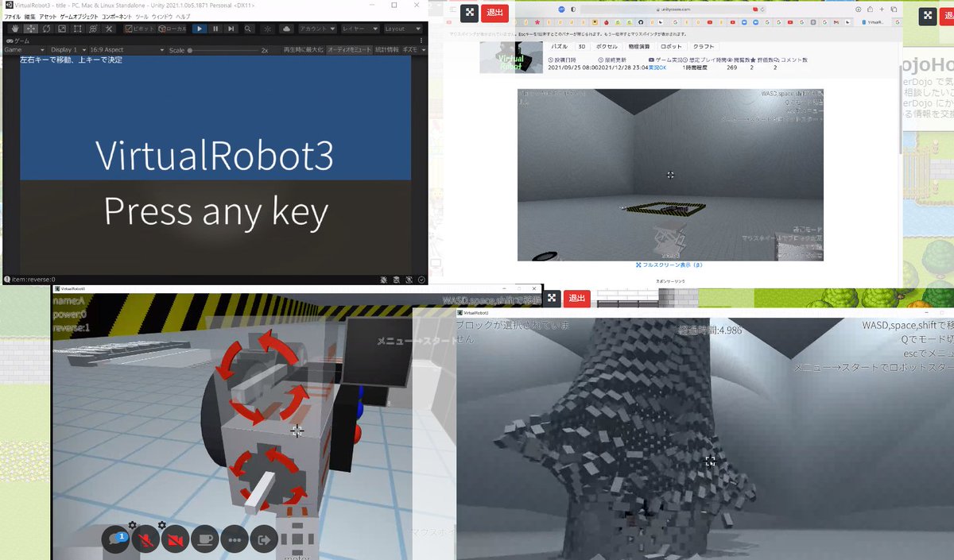Click the Unity Play button
Viewport: 954px width, 560px height.
tap(199, 29)
